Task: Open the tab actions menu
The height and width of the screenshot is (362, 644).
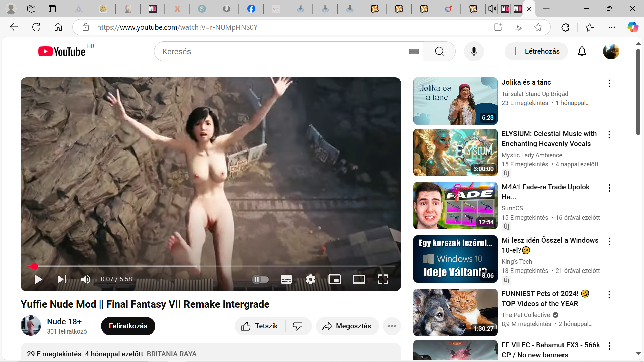Action: coord(52,9)
